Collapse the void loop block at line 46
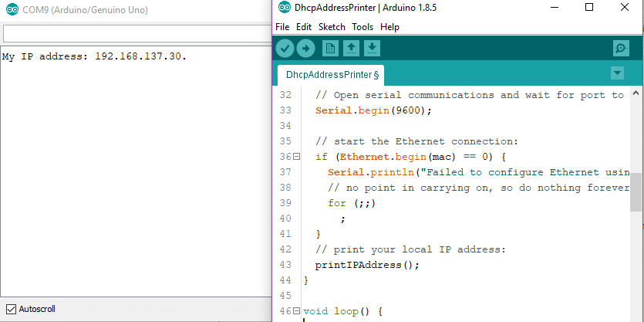This screenshot has height=322, width=644. [x=296, y=311]
